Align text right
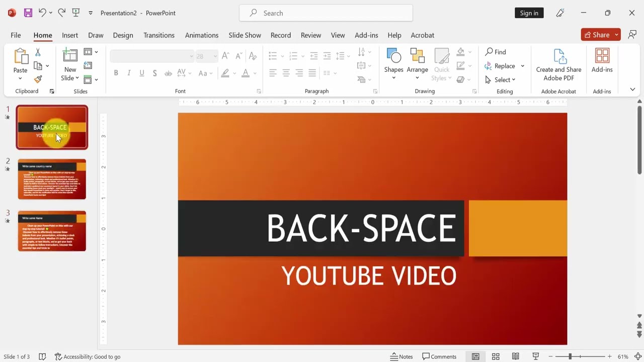644x362 pixels. tap(299, 73)
